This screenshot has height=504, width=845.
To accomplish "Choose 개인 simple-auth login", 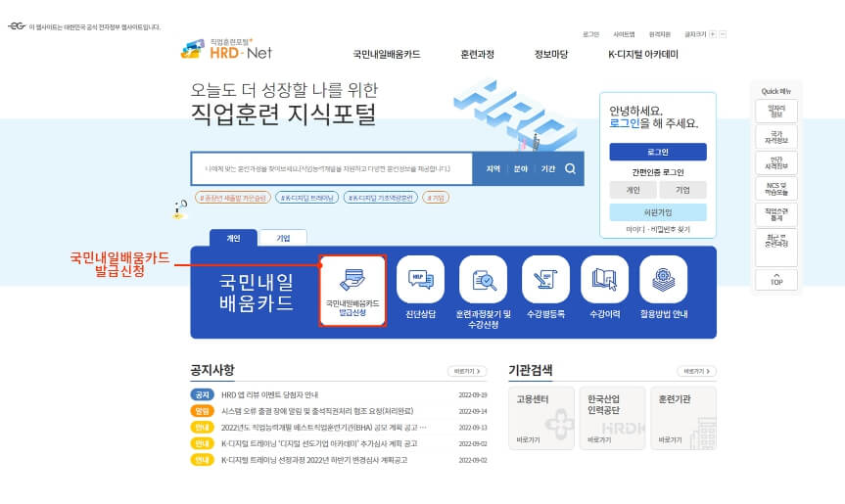I will 633,190.
